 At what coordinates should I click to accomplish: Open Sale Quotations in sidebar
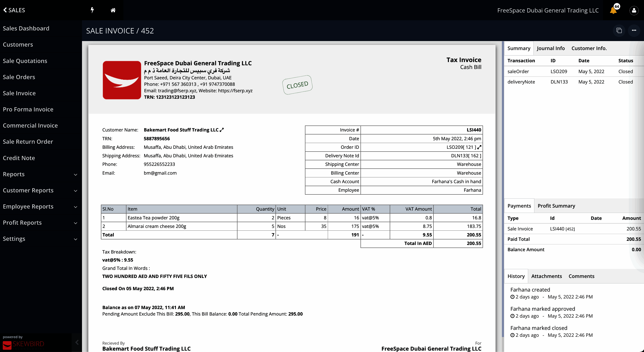click(25, 61)
